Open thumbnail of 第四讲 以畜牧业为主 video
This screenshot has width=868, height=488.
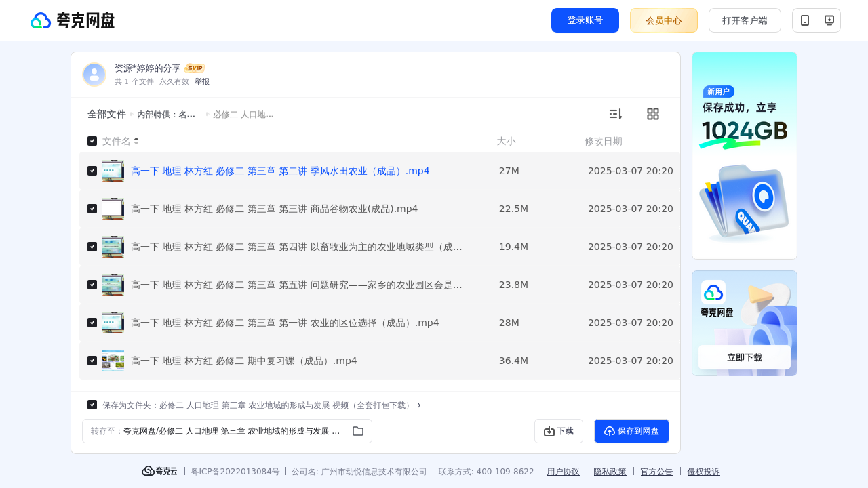tap(113, 247)
